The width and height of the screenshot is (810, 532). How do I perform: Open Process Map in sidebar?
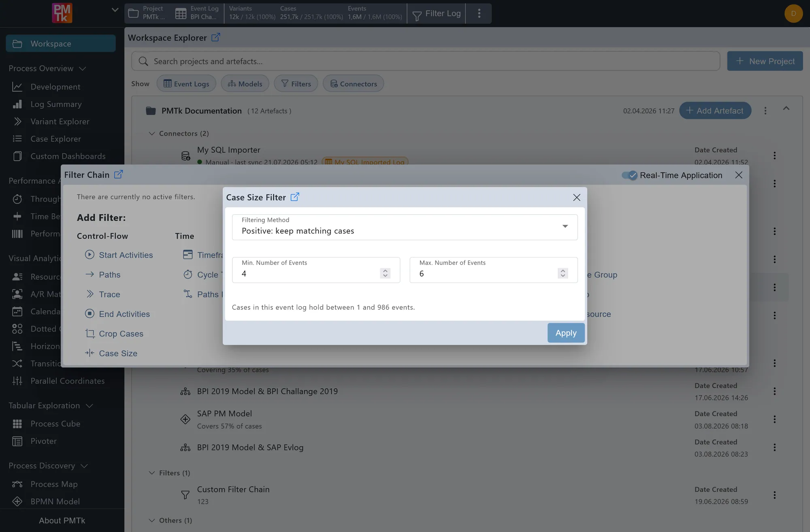point(54,484)
